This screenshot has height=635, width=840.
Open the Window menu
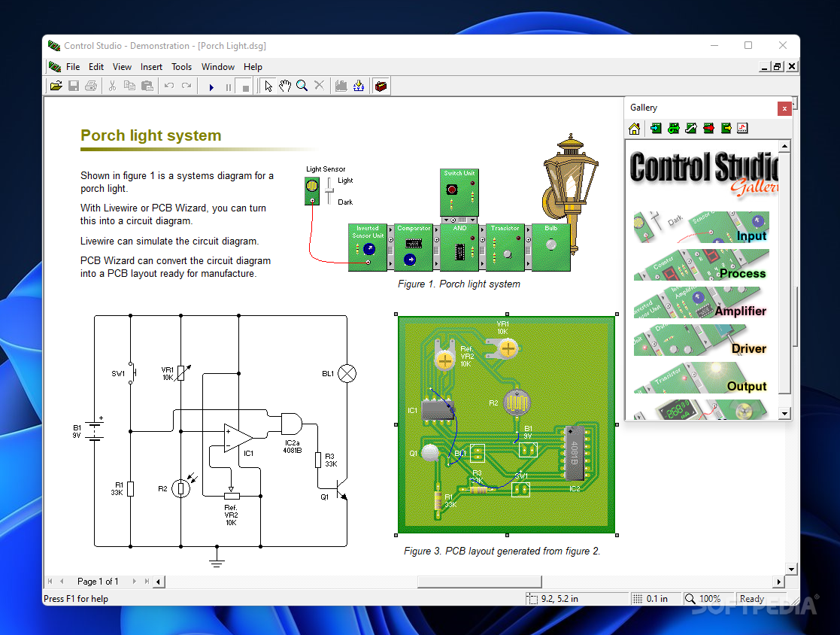pyautogui.click(x=218, y=67)
